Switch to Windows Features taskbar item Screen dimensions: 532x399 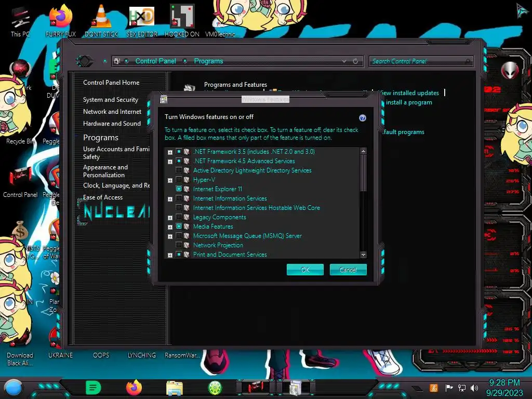[x=296, y=388]
